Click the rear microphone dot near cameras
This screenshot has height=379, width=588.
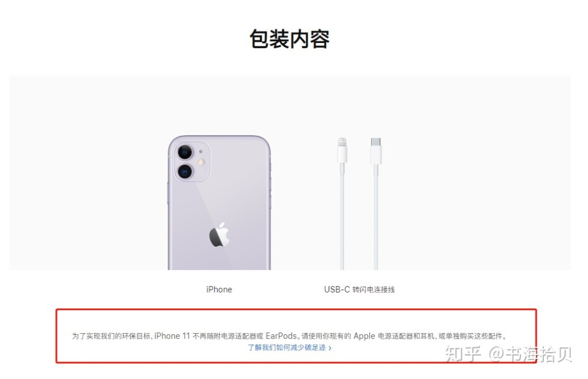pos(201,152)
